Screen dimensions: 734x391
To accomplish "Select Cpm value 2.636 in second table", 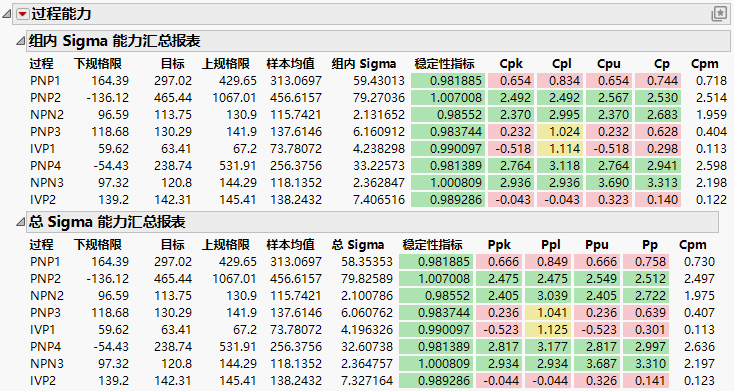I will (699, 347).
